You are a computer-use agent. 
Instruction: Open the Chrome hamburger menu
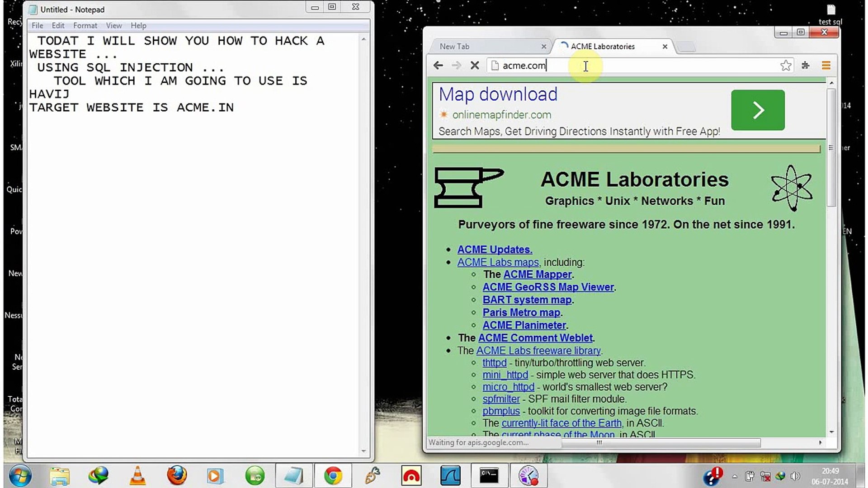click(826, 66)
